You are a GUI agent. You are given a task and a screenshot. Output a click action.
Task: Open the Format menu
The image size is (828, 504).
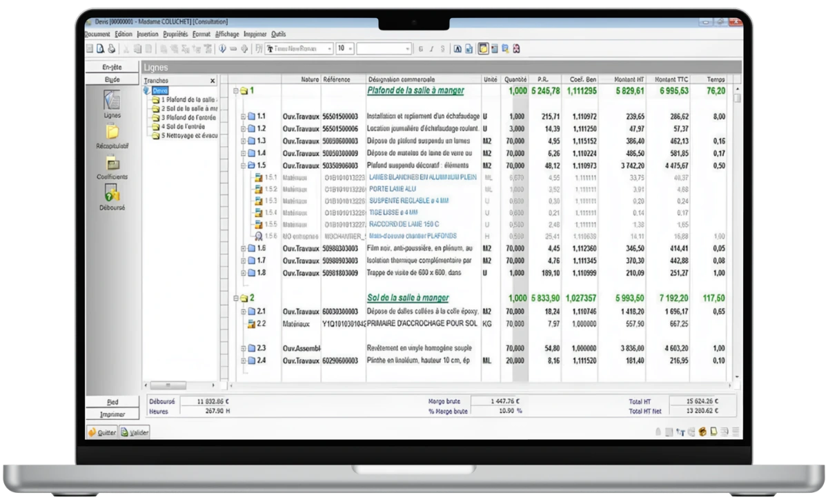[201, 34]
